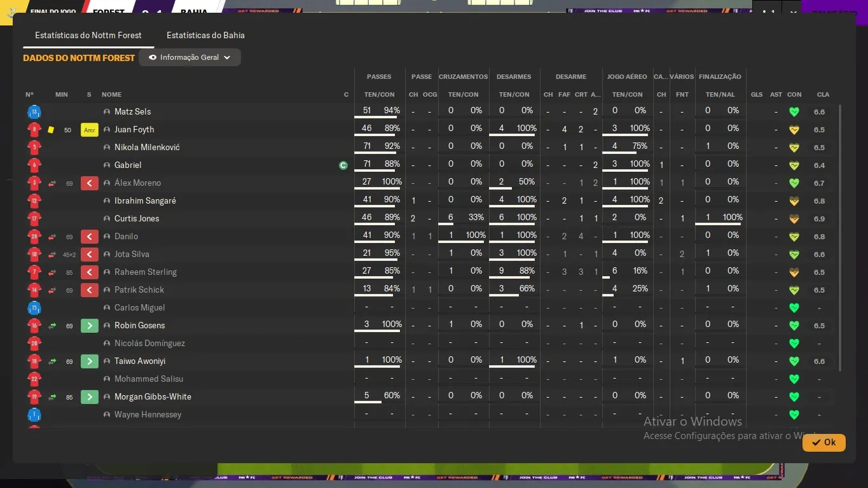The image size is (868, 488).
Task: Click the PASSES column group header
Action: 379,77
